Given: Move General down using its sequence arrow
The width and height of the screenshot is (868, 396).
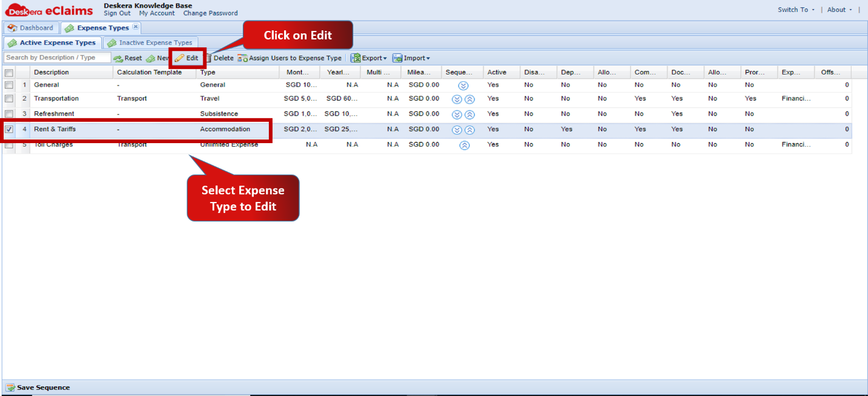Looking at the screenshot, I should 463,86.
